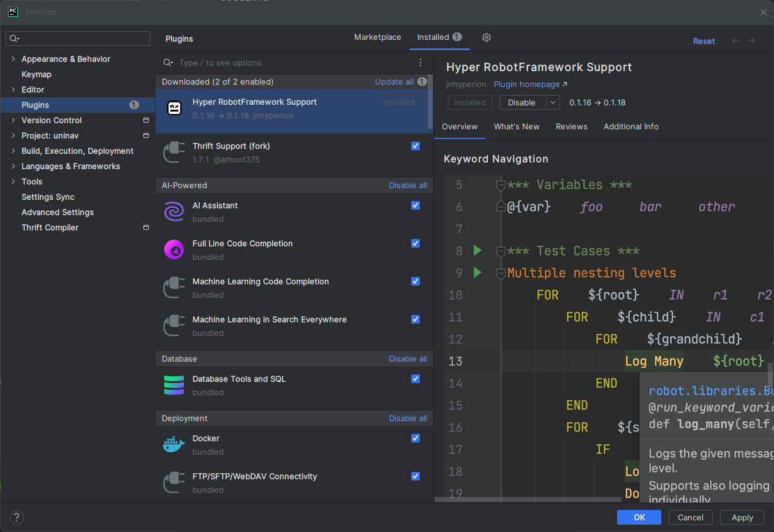Uncheck Database Tools and SQL plugin
This screenshot has width=774, height=532.
click(x=415, y=379)
